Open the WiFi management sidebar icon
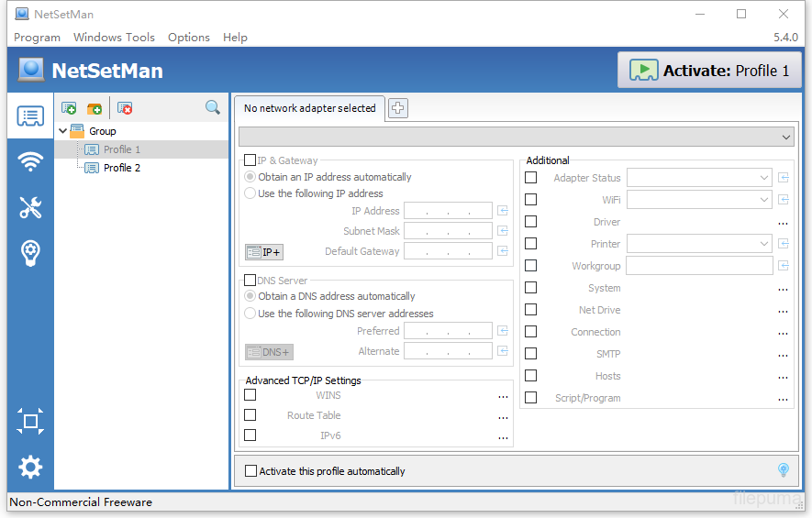This screenshot has width=812, height=518. 30,162
